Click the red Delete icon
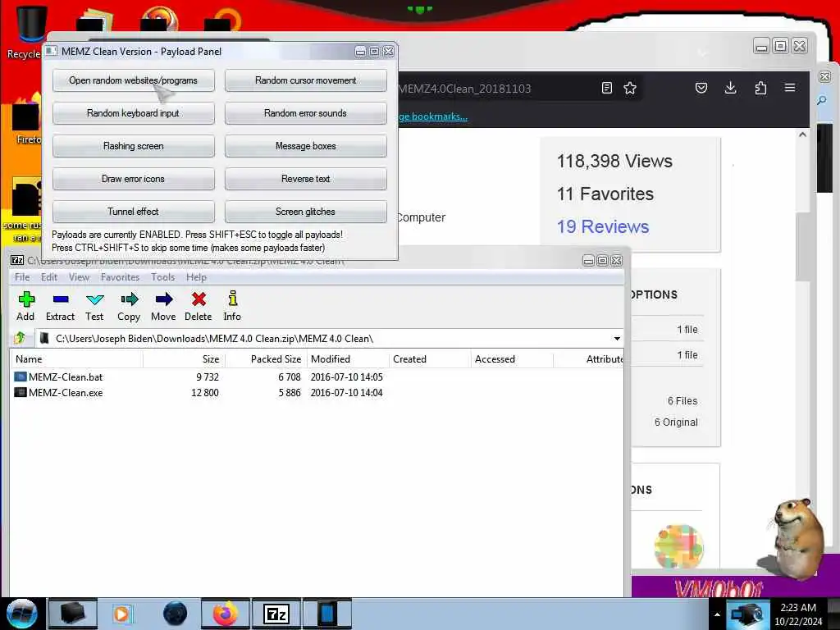 [x=199, y=299]
